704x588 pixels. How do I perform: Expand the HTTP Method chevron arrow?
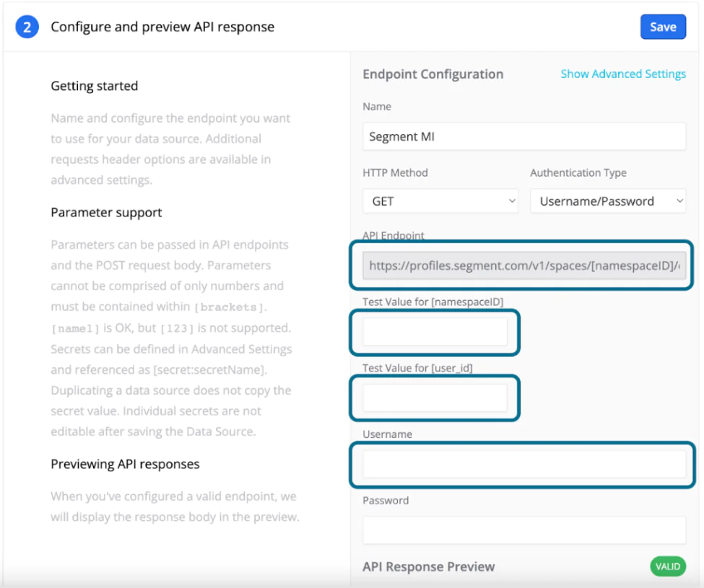(511, 201)
